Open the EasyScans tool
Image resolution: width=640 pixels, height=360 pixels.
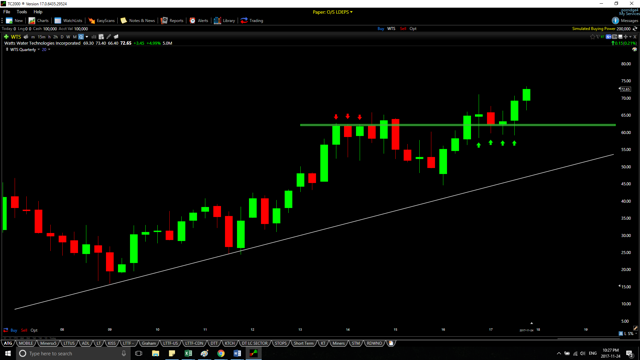pos(92,20)
